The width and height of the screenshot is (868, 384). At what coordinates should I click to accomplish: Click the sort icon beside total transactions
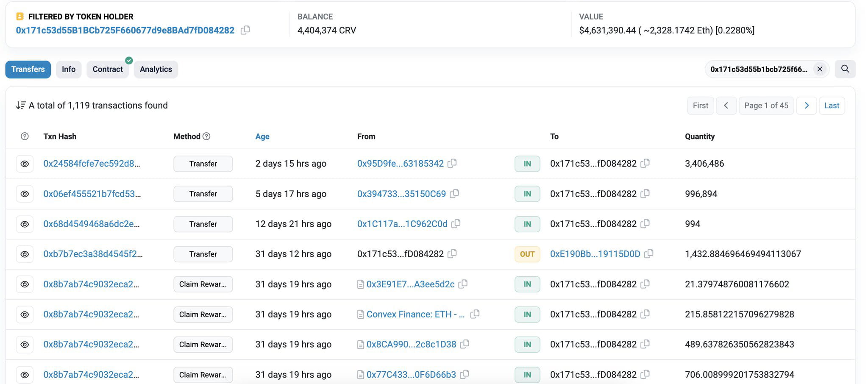coord(21,105)
